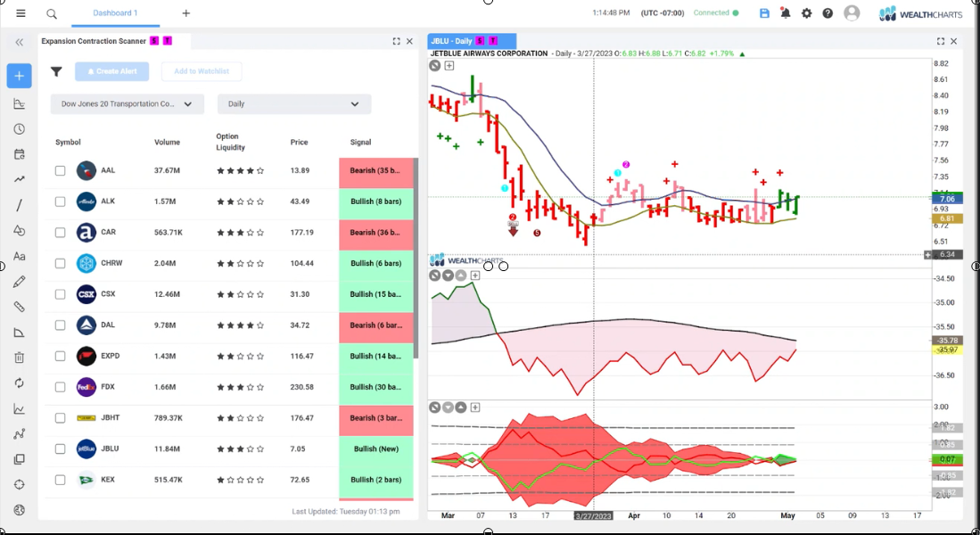980x535 pixels.
Task: Open the help question mark
Action: coord(828,13)
